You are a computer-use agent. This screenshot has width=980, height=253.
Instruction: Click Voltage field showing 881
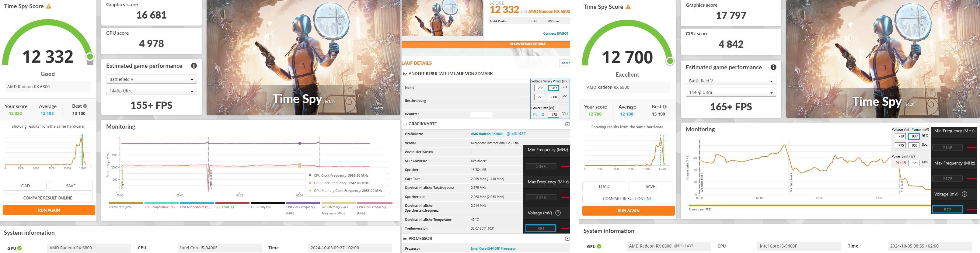click(541, 228)
